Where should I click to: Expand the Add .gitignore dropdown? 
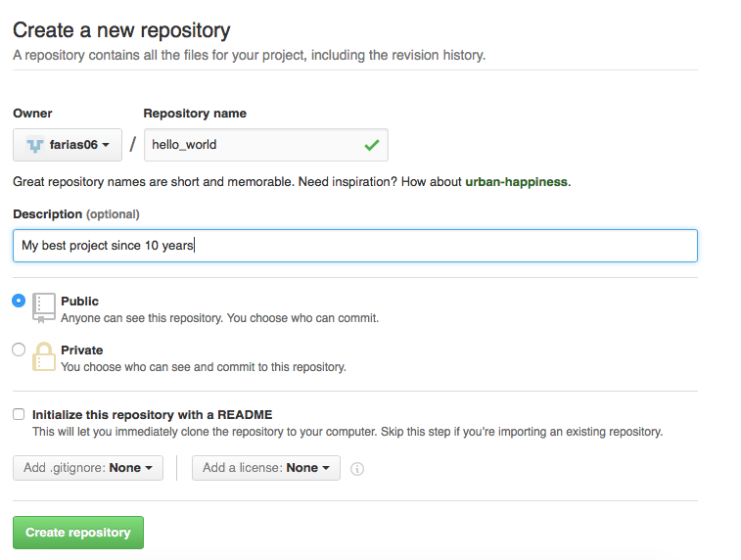(88, 468)
